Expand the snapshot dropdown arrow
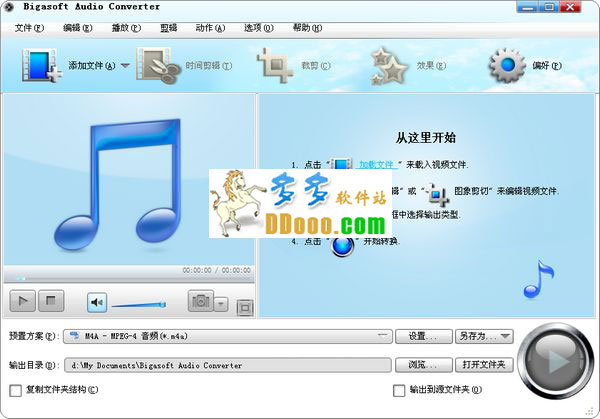Viewport: 600px width, 419px height. [x=221, y=305]
